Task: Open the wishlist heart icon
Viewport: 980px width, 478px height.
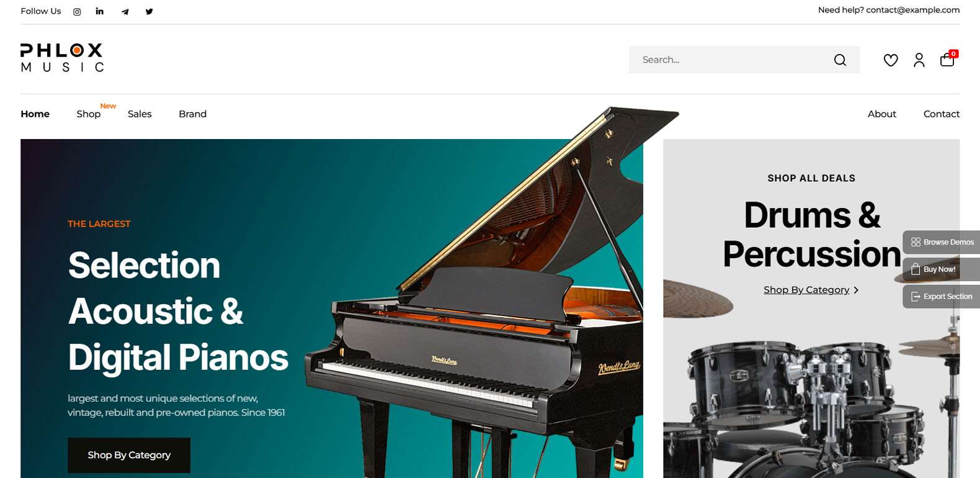Action: click(891, 60)
